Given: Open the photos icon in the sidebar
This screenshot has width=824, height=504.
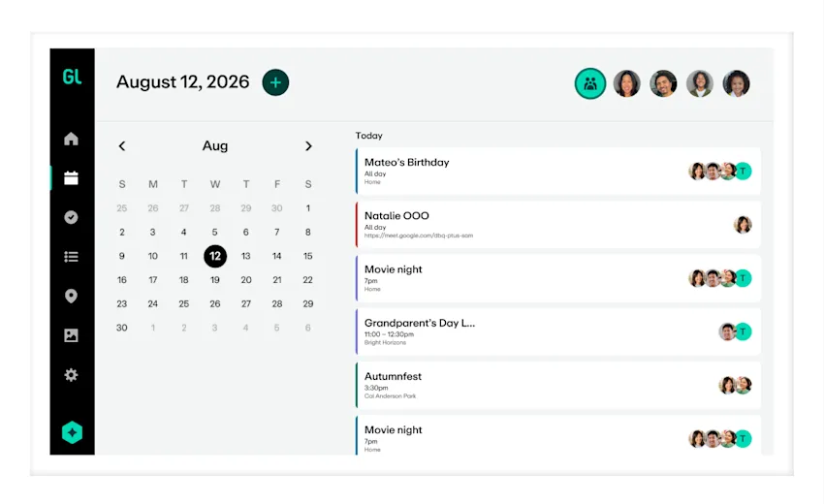Looking at the screenshot, I should (x=71, y=335).
